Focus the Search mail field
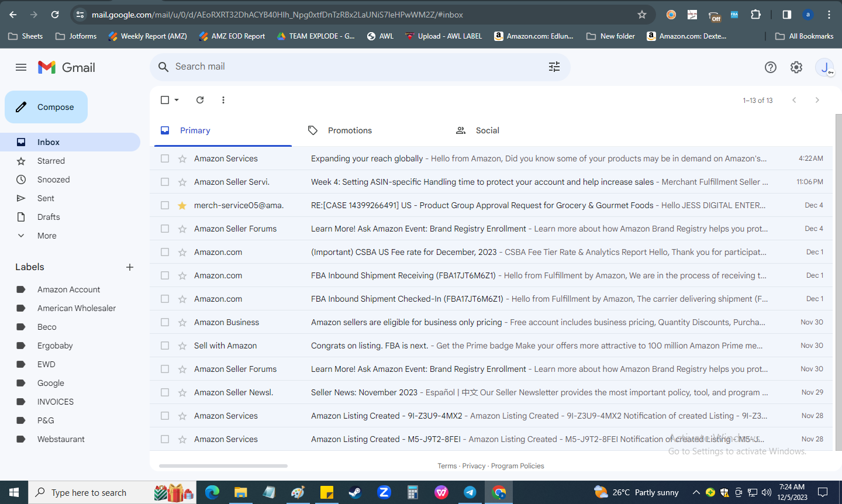The height and width of the screenshot is (504, 842). 360,67
